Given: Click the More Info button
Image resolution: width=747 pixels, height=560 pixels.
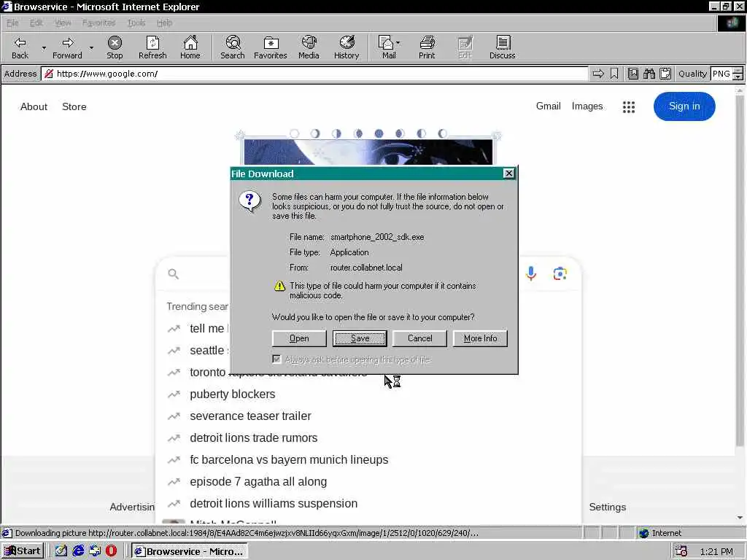Looking at the screenshot, I should pyautogui.click(x=480, y=338).
